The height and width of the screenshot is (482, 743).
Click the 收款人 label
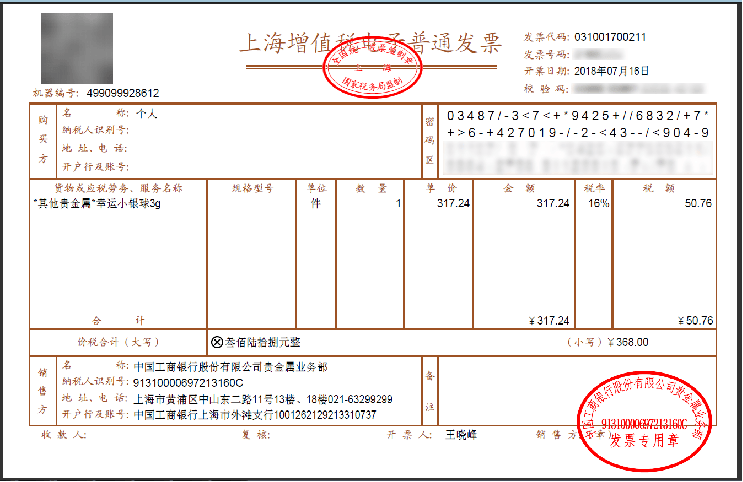63,435
